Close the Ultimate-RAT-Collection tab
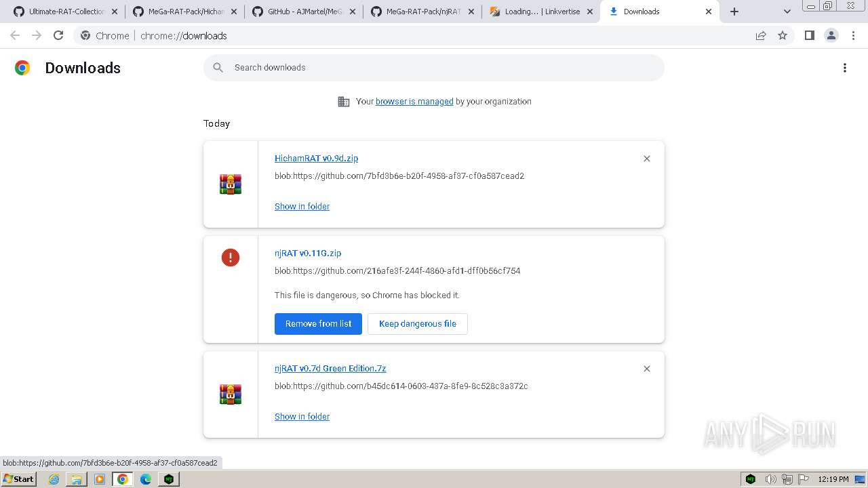The image size is (868, 488). tap(114, 12)
